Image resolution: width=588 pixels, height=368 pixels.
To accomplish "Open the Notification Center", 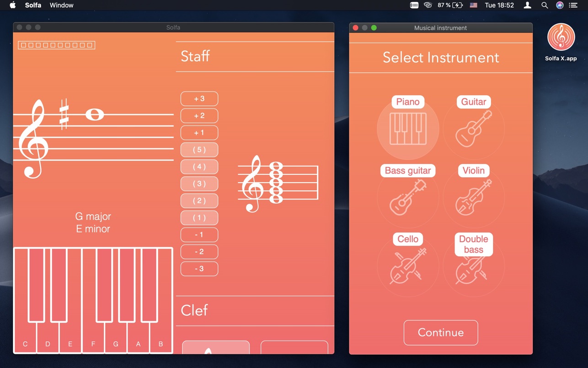I will [573, 5].
